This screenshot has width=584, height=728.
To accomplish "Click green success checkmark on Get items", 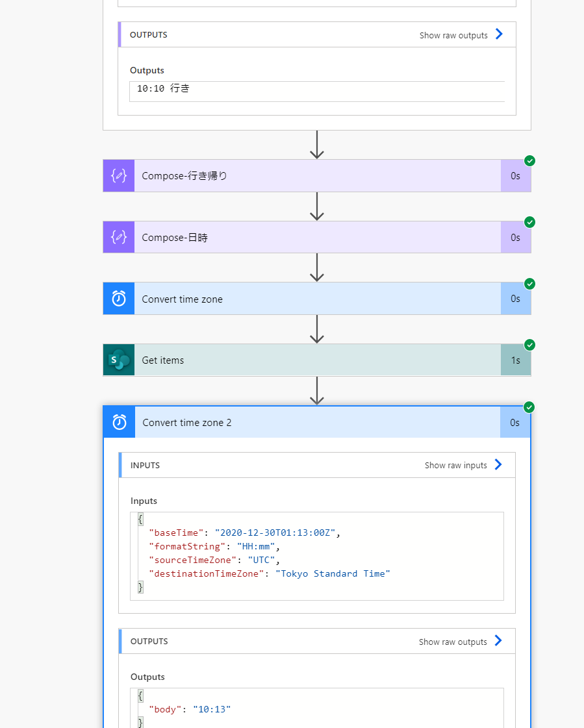I will pyautogui.click(x=529, y=345).
